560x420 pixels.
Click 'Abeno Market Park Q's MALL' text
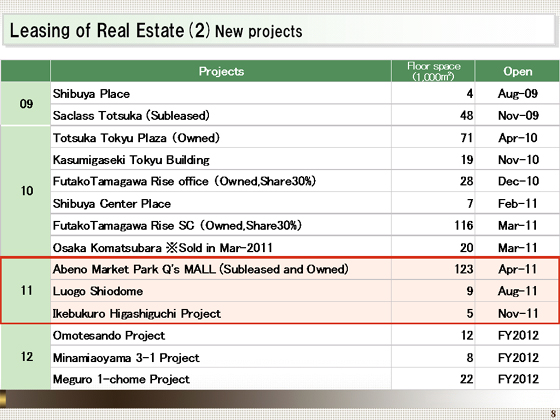pos(134,269)
